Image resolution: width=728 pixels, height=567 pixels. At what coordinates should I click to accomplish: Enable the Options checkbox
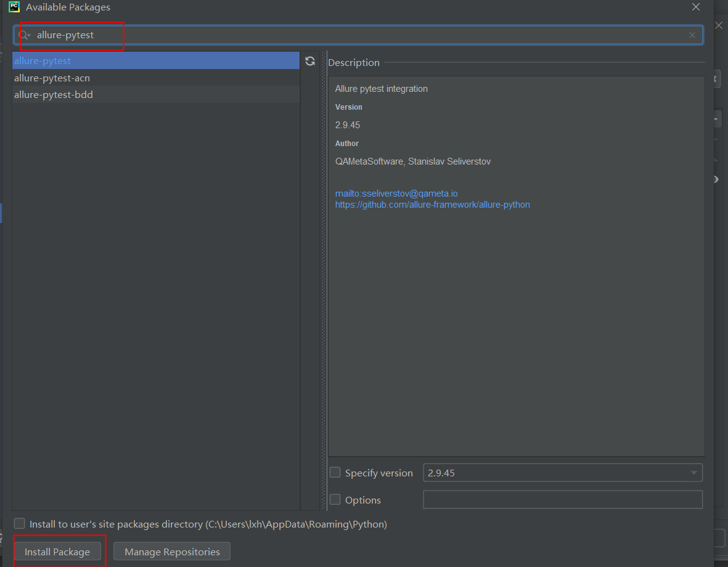[335, 500]
